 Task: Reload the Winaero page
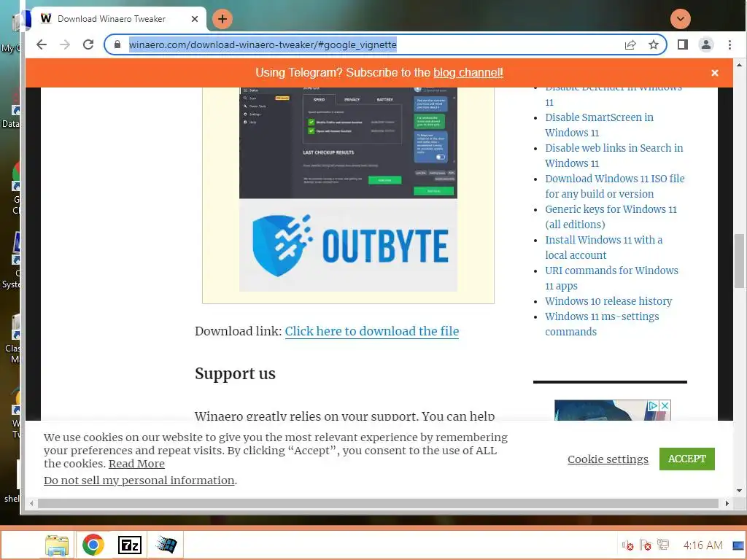pos(88,44)
